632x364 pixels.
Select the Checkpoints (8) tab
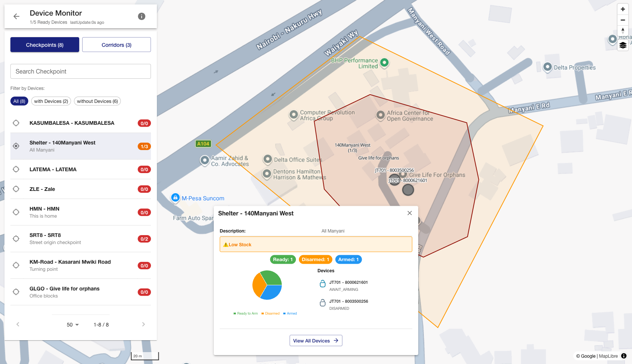click(45, 45)
